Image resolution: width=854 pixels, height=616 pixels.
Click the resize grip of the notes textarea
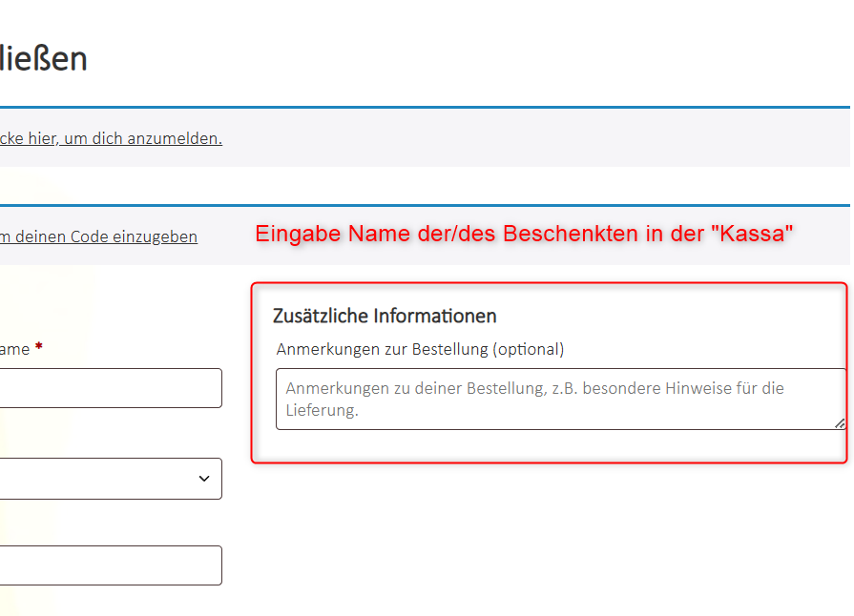click(x=840, y=423)
